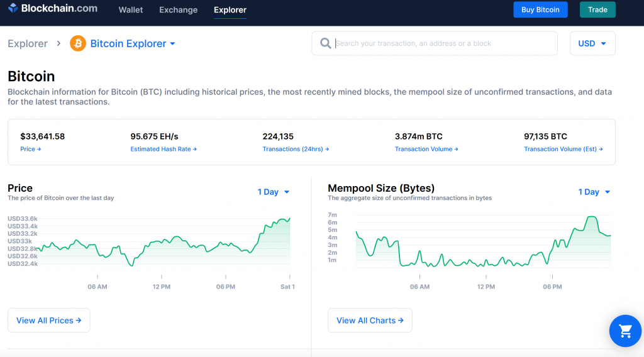Open the Price stat link
644x357 pixels.
click(x=31, y=149)
